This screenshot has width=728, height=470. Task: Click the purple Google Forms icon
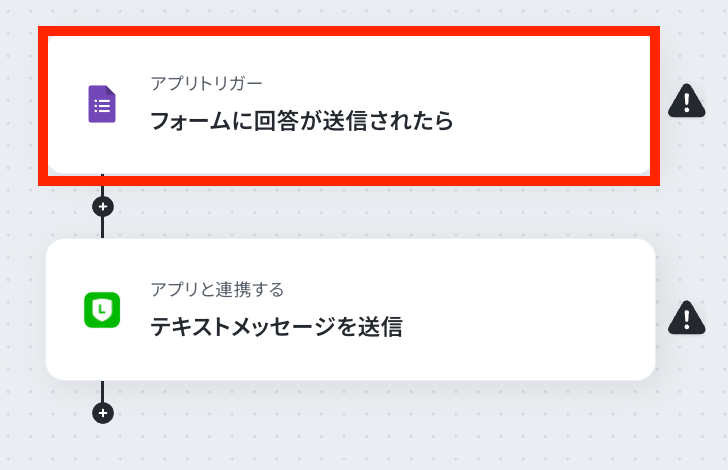pos(102,104)
